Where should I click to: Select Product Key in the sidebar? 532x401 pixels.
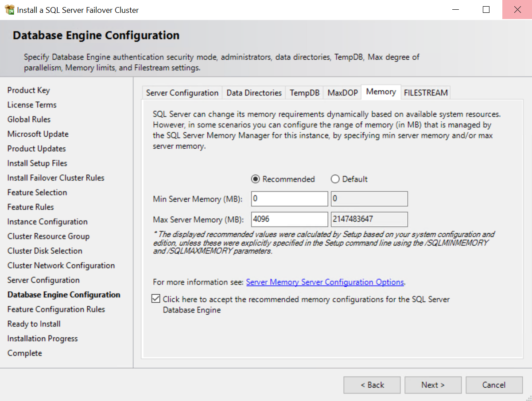[x=28, y=90]
